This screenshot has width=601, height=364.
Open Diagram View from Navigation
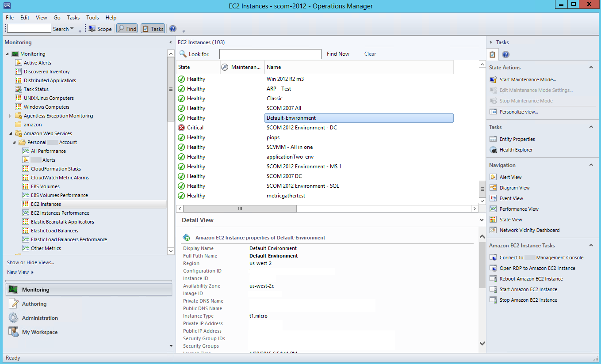[515, 188]
